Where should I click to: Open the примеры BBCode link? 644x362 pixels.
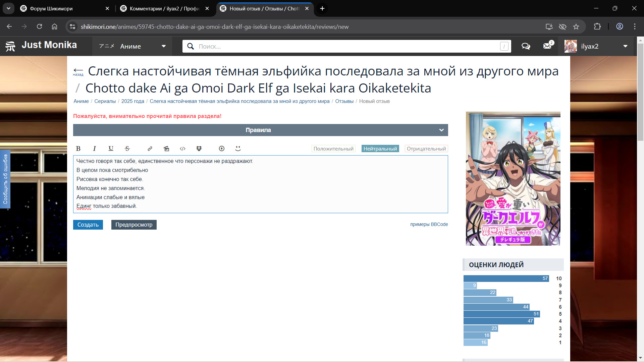tap(429, 224)
